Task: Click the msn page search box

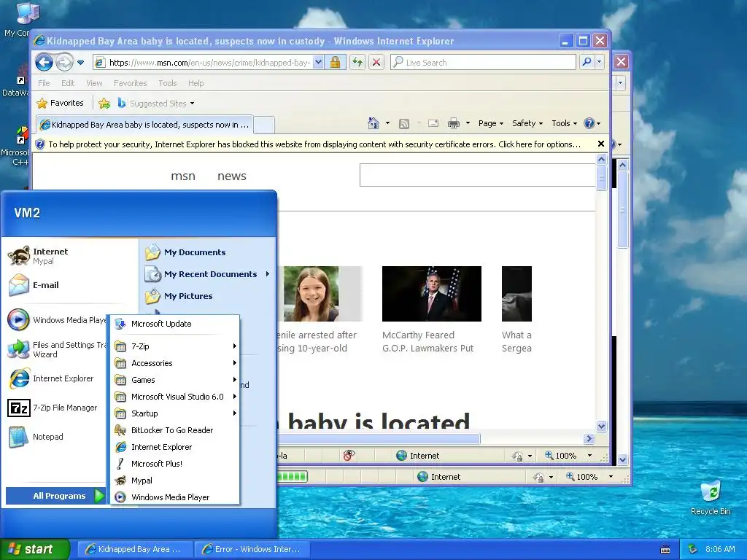Action: 477,175
